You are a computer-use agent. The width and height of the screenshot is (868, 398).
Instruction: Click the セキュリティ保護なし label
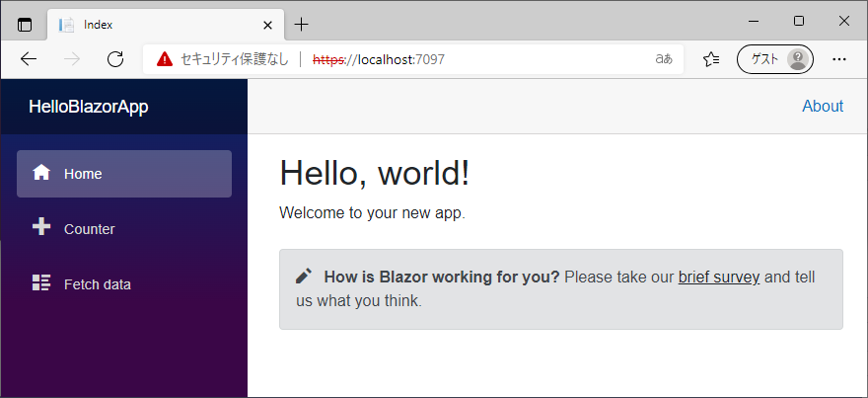click(235, 59)
